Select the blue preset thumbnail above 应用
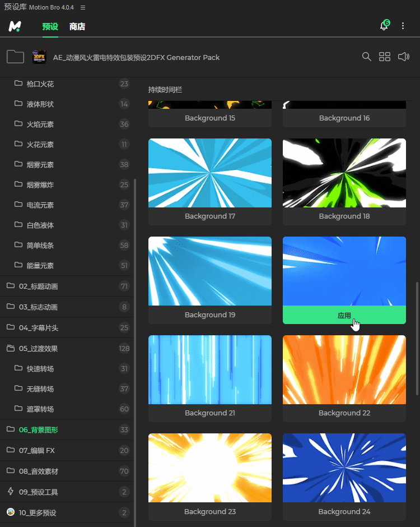Image resolution: width=420 pixels, height=527 pixels. tap(344, 271)
